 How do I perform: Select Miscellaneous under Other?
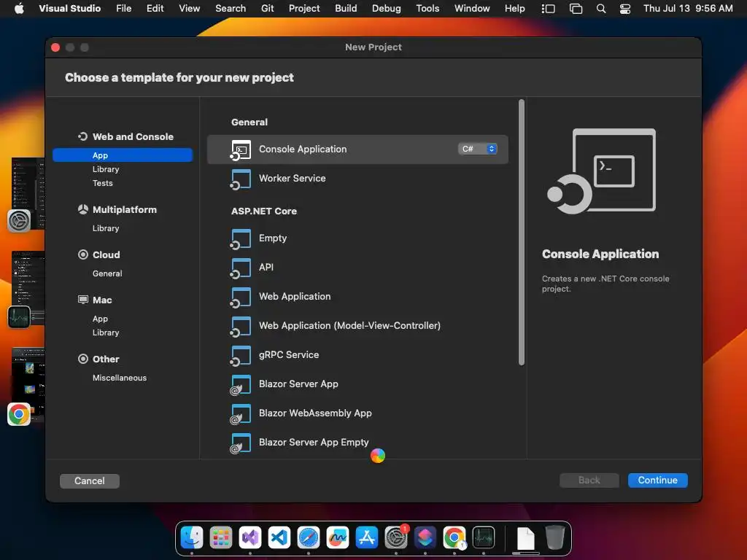(120, 378)
